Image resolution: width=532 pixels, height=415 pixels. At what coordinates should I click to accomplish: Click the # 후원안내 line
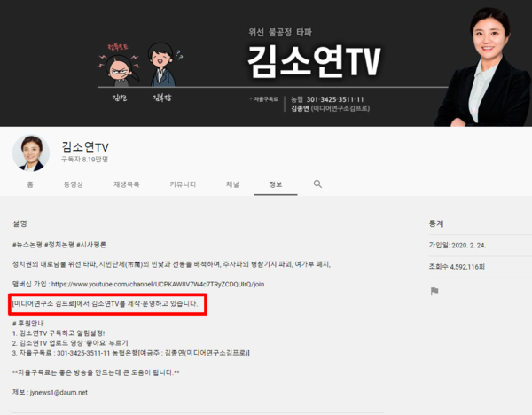28,323
